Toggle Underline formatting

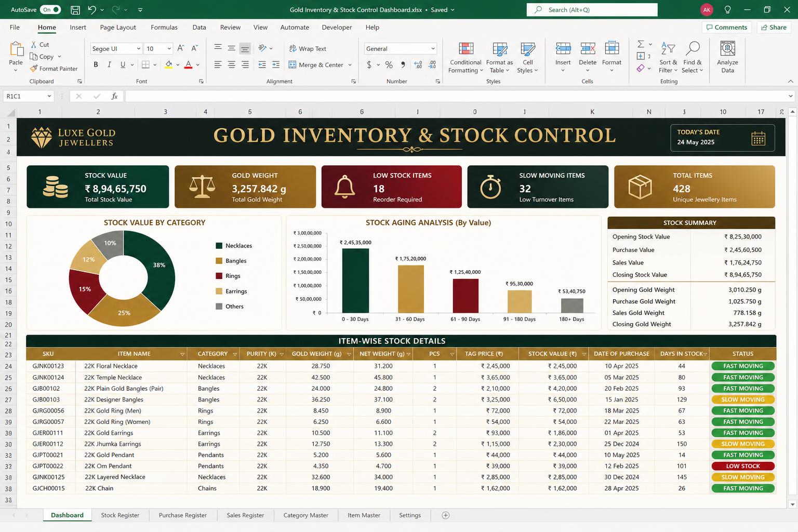coord(123,65)
